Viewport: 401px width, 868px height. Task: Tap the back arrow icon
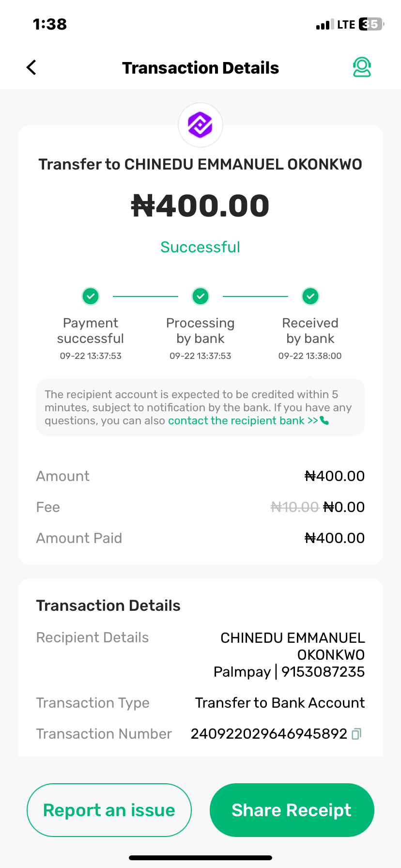tap(31, 67)
